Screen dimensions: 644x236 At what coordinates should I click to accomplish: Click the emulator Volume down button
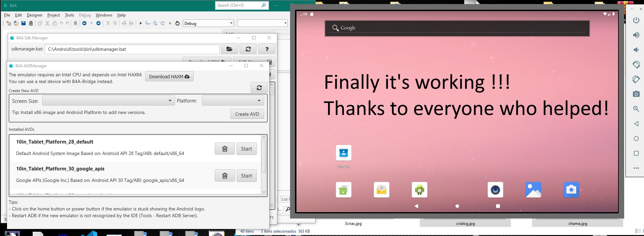coord(636,50)
